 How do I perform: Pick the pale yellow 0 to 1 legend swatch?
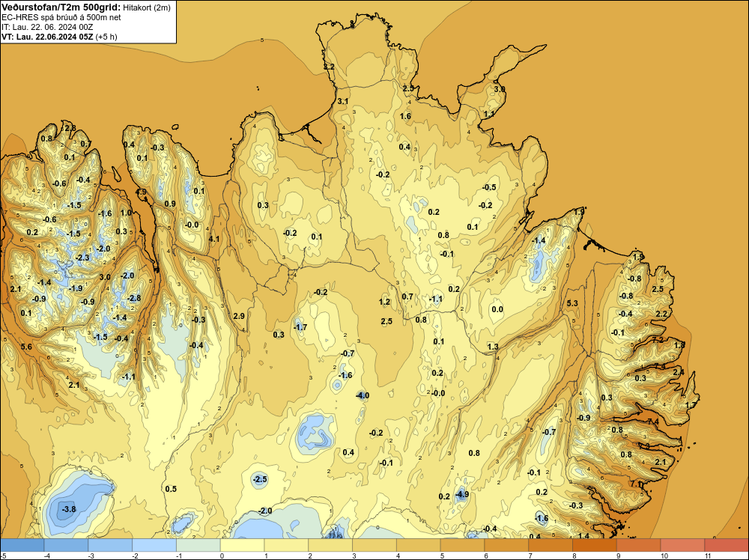[242, 545]
